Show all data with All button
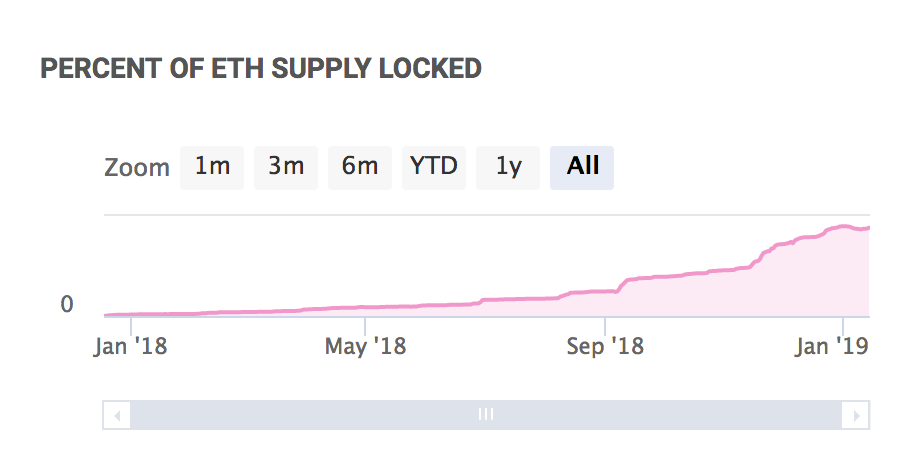The height and width of the screenshot is (470, 900). pos(582,167)
